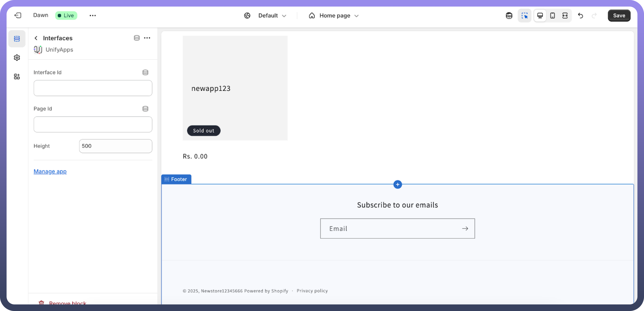Viewport: 644px width, 311px height.
Task: Click the exit editor icon
Action: coord(18,15)
